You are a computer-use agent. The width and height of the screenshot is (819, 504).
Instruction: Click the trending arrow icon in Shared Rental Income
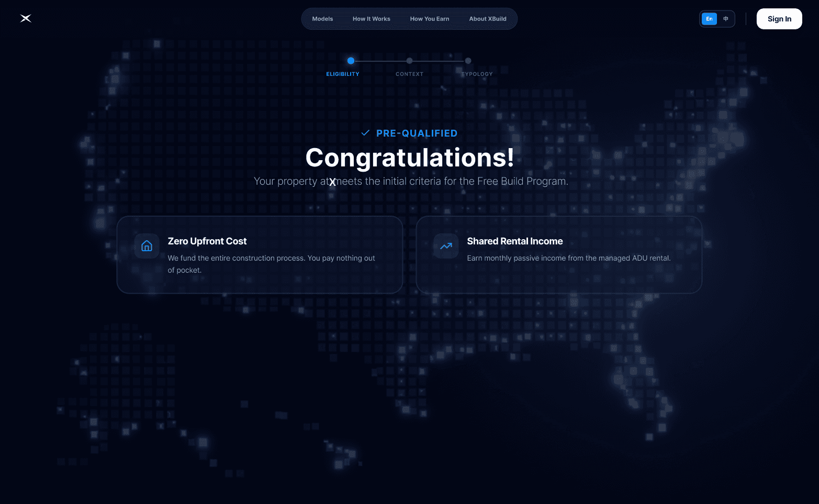pos(446,246)
